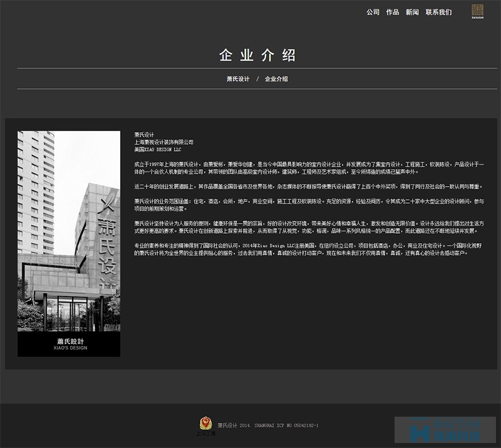Click the Xiao Design logo icon
501x448 pixels.
478,11
